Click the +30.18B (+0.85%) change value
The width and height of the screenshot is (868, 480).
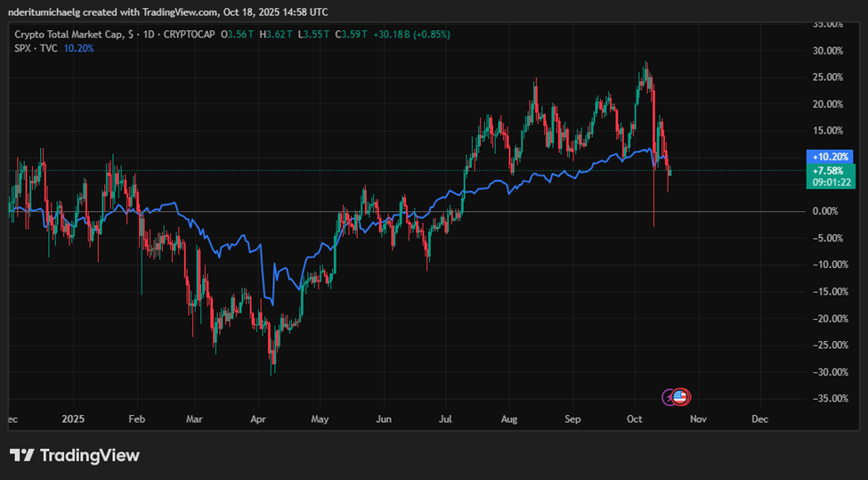coord(411,35)
